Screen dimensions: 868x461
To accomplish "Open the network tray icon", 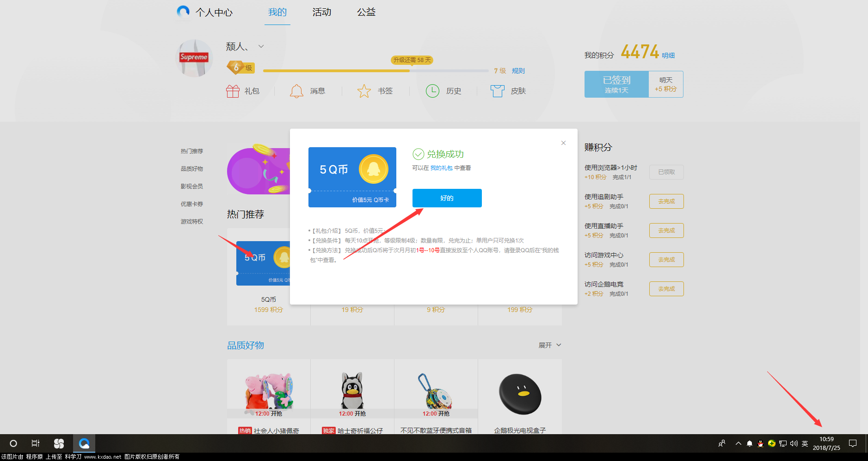I will point(783,443).
